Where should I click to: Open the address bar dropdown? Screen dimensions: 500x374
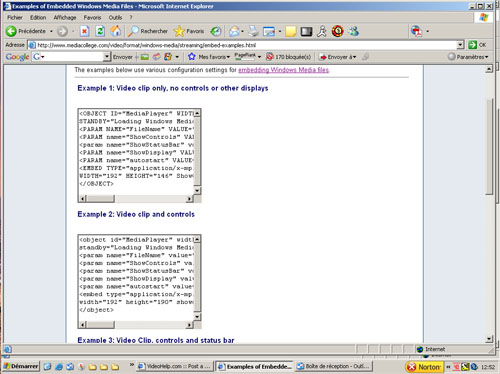click(460, 45)
